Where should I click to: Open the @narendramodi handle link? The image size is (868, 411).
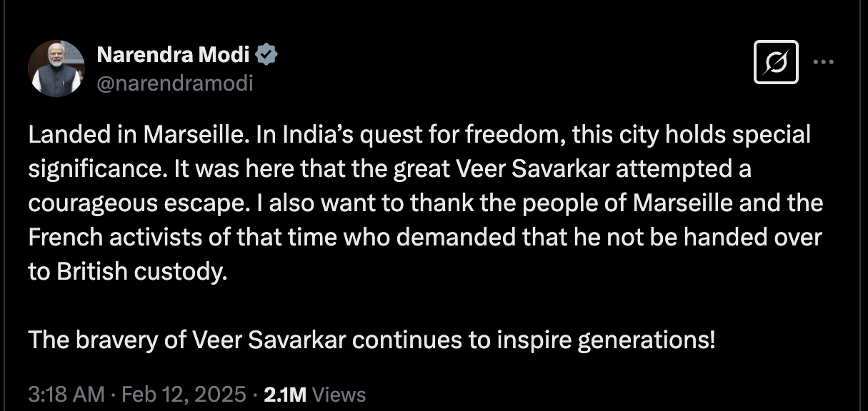tap(174, 83)
